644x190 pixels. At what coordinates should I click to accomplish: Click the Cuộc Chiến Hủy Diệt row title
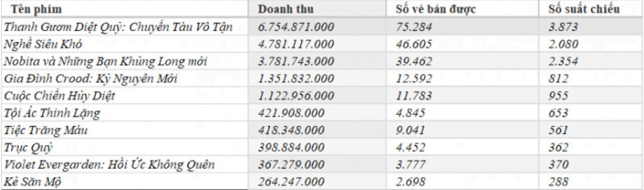tap(60, 95)
